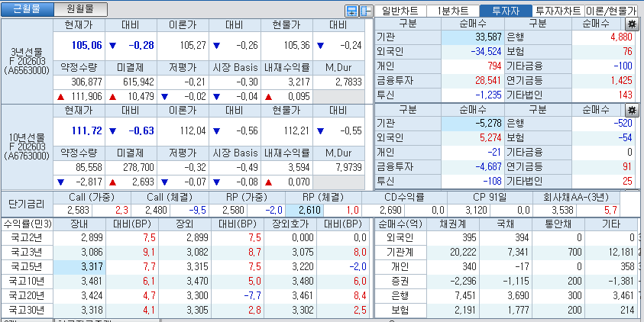Viewport: 644px width, 322px height.
Task: Click the CD수익률 header
Action: [x=404, y=198]
